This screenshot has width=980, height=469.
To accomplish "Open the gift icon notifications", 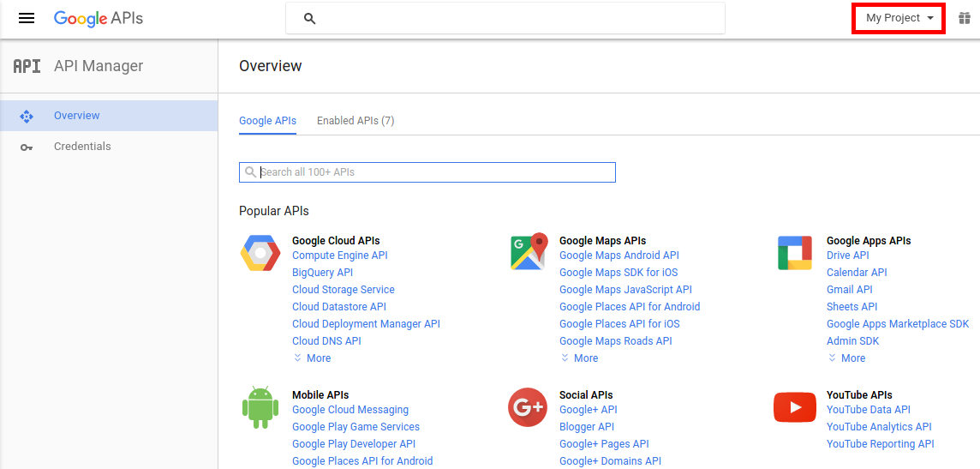I will click(965, 18).
